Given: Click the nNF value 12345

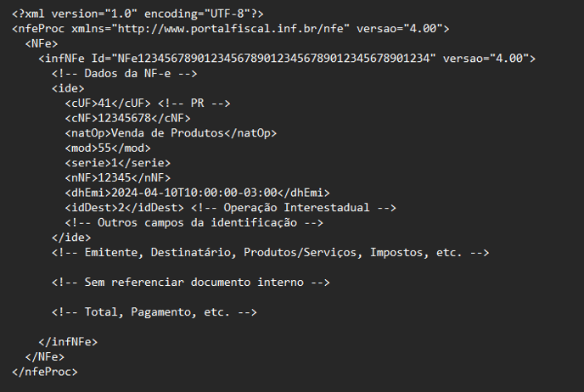Looking at the screenshot, I should [115, 177].
